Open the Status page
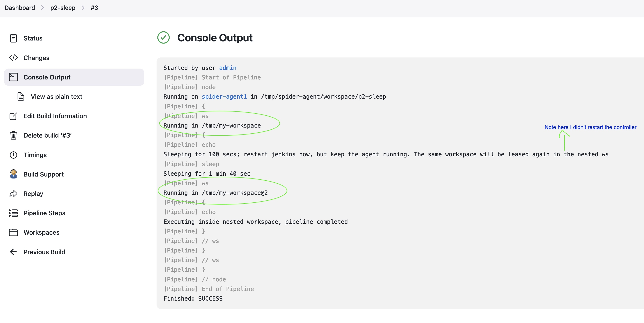This screenshot has height=323, width=644. click(33, 38)
